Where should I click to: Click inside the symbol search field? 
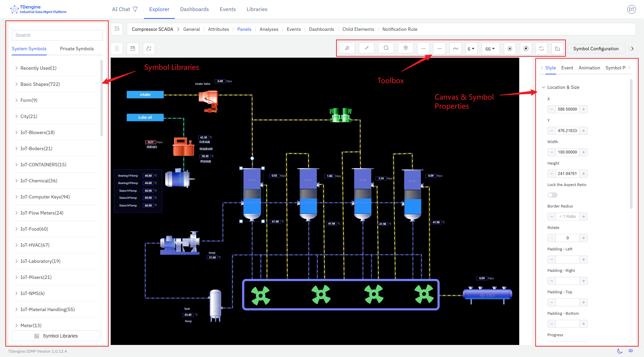point(57,35)
